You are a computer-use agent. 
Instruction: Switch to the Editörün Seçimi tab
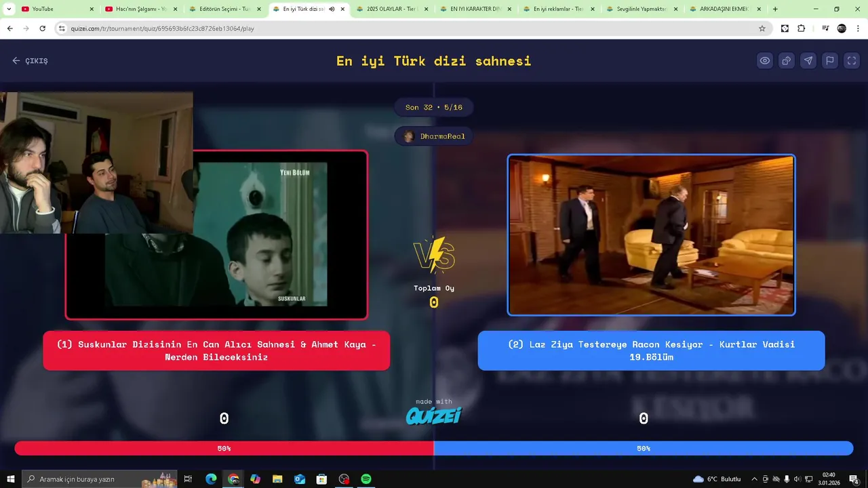click(x=224, y=9)
